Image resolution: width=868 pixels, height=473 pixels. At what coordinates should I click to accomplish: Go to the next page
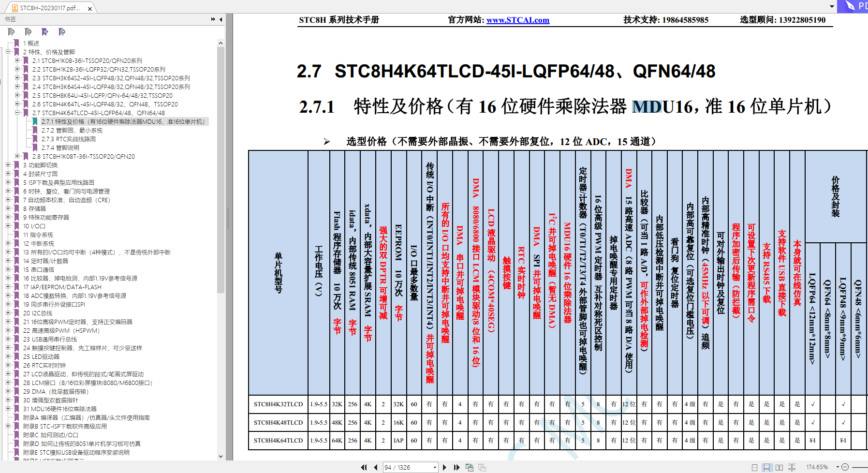pyautogui.click(x=444, y=467)
